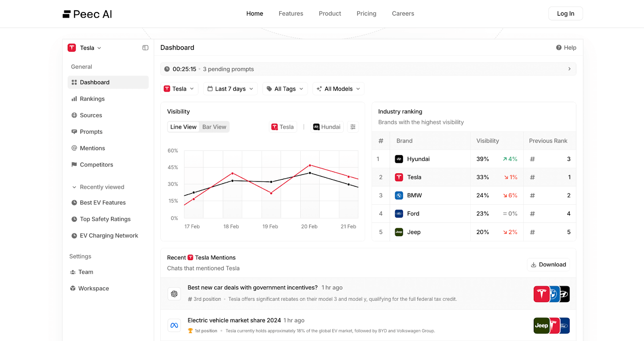The image size is (644, 341).
Task: Click the Jeep brand logo in ranking
Action: (399, 232)
